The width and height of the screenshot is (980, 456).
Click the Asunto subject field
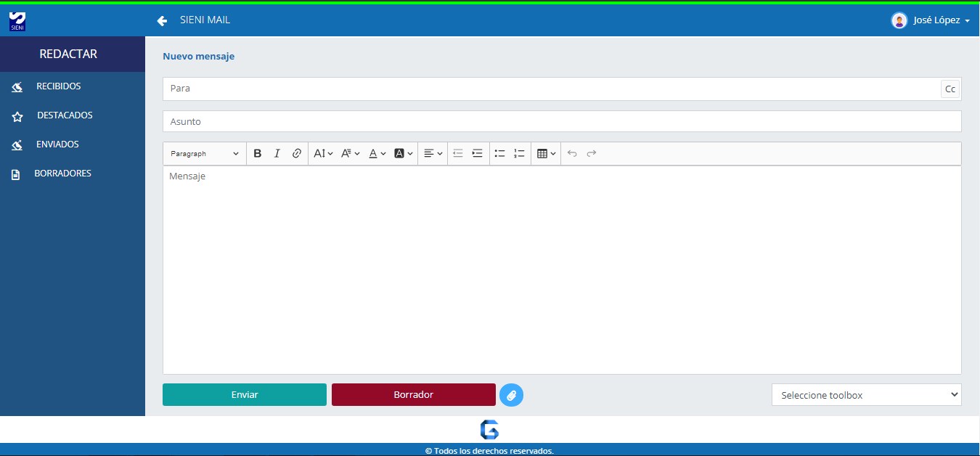[x=561, y=121]
